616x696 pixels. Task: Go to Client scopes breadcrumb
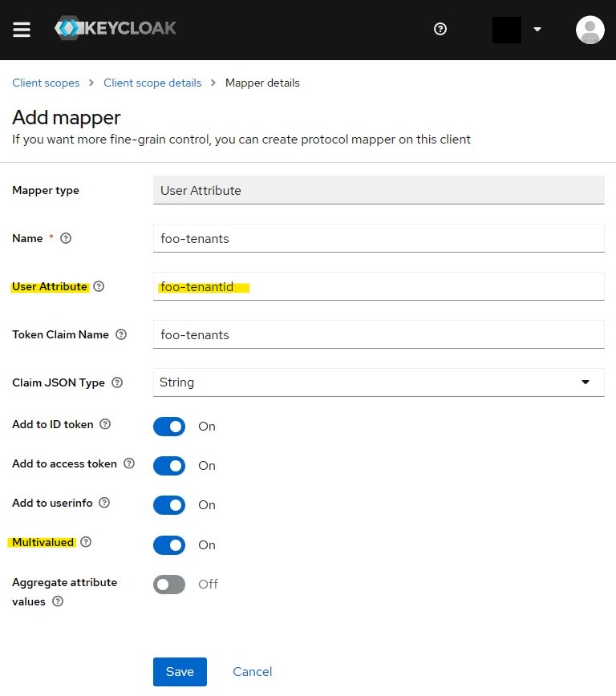46,83
